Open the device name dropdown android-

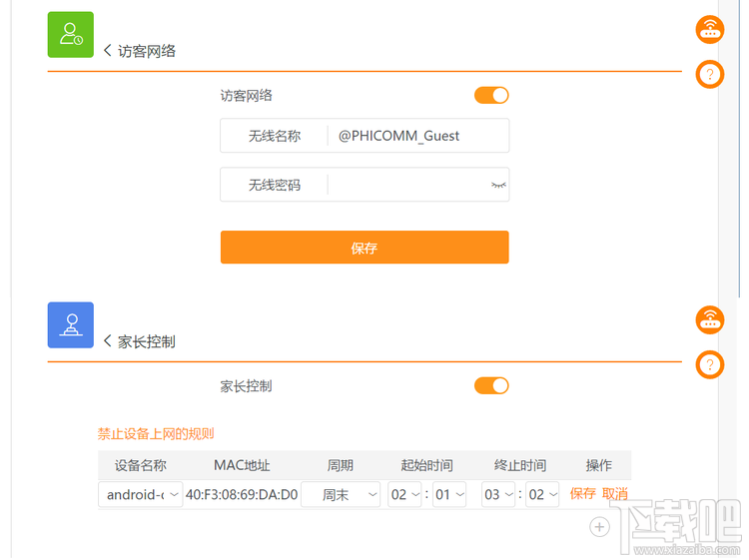point(141,494)
